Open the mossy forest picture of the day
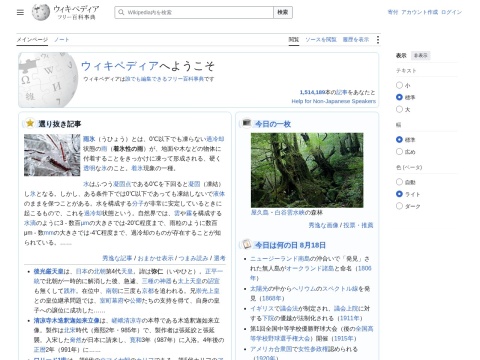 tap(307, 170)
